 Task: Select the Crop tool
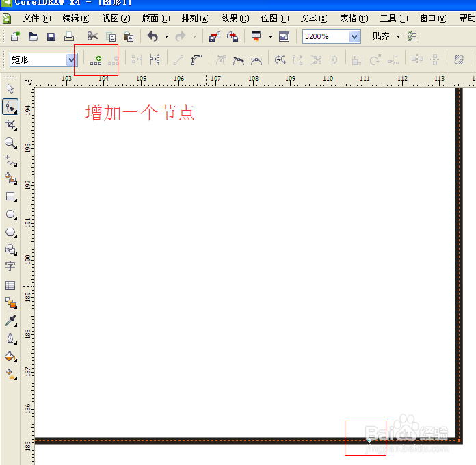pos(11,124)
